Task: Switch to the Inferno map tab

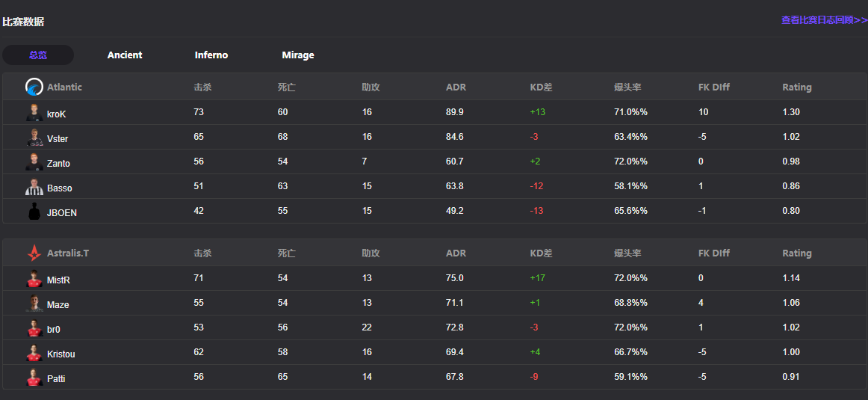Action: (211, 55)
